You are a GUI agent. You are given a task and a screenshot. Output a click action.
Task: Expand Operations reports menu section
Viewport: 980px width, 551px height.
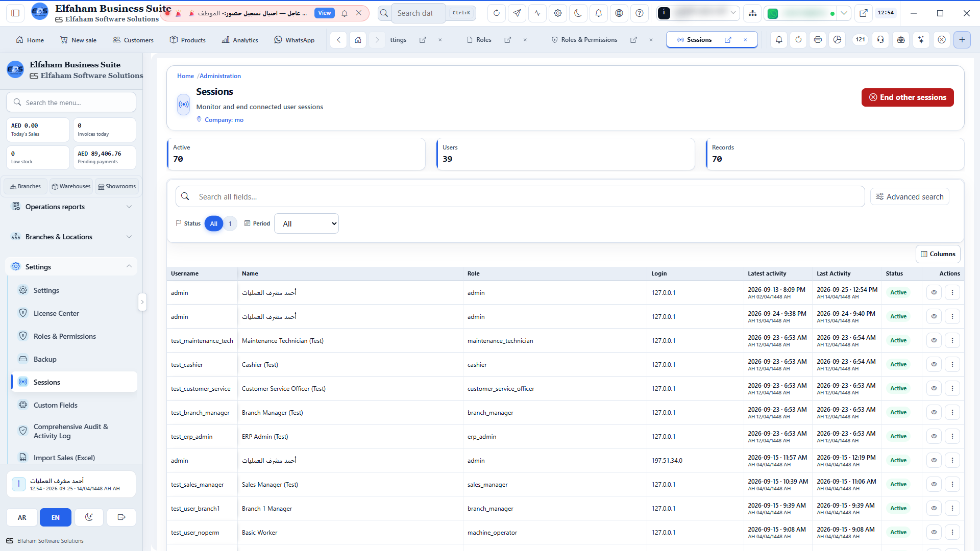(x=71, y=207)
